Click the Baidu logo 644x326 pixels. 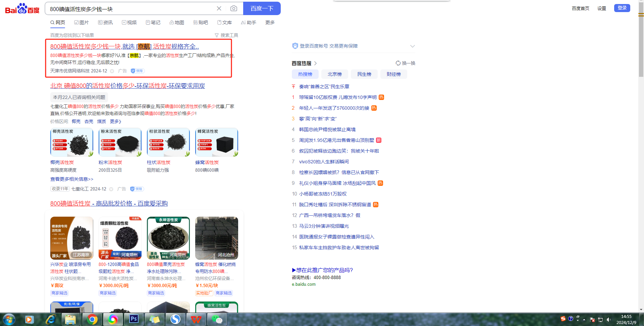click(x=22, y=9)
